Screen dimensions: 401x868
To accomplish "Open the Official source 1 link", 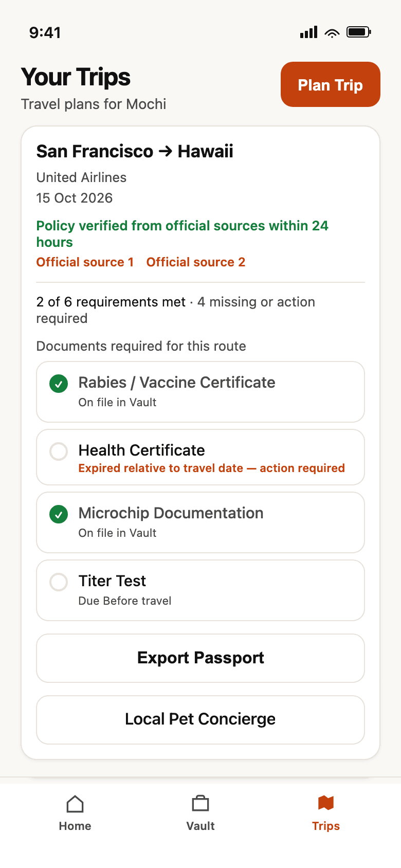I will click(x=85, y=262).
